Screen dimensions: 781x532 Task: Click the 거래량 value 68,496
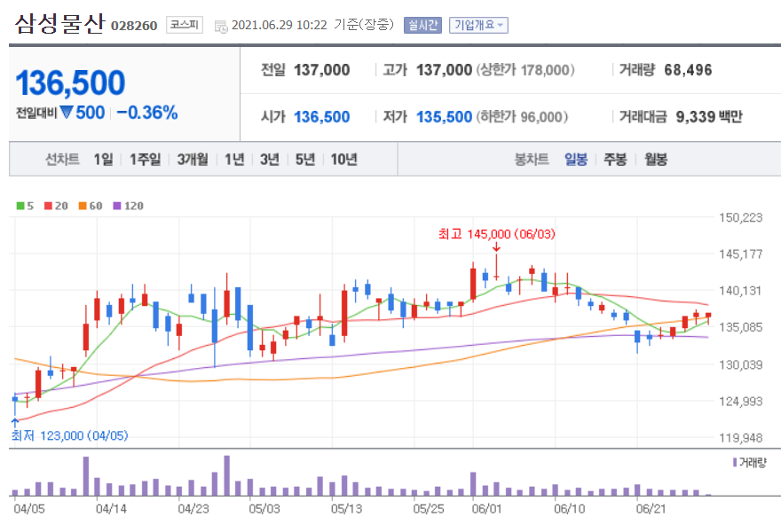point(688,70)
